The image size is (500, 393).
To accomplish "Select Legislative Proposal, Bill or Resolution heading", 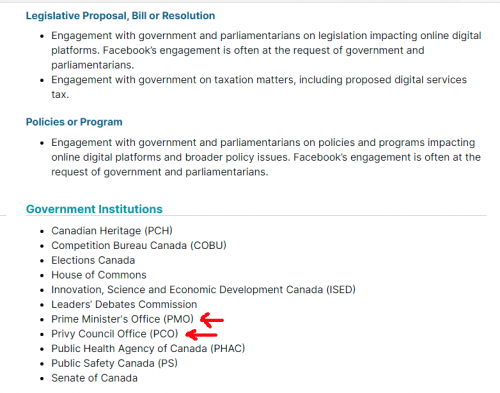I will pyautogui.click(x=120, y=16).
